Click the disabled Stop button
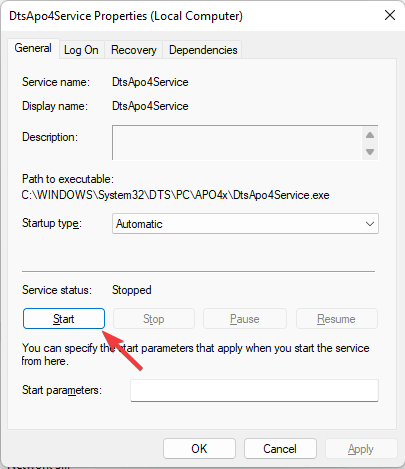Viewport: 405px width, 469px height. [x=154, y=319]
